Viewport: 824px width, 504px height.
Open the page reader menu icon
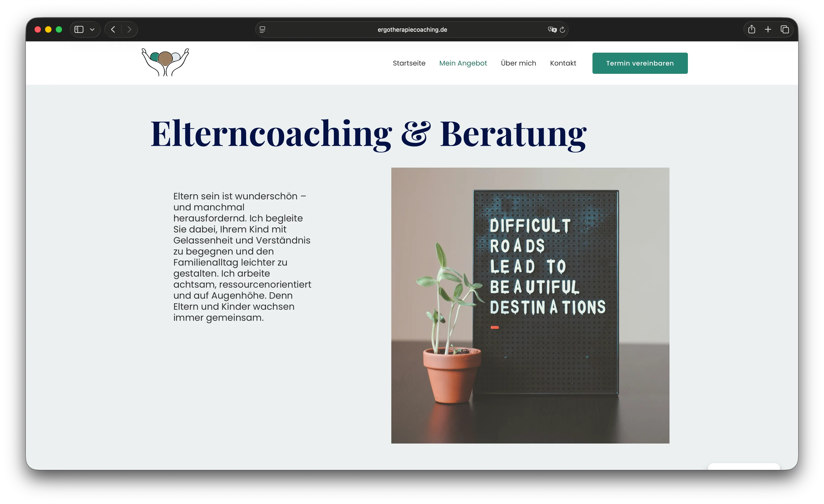[x=263, y=29]
